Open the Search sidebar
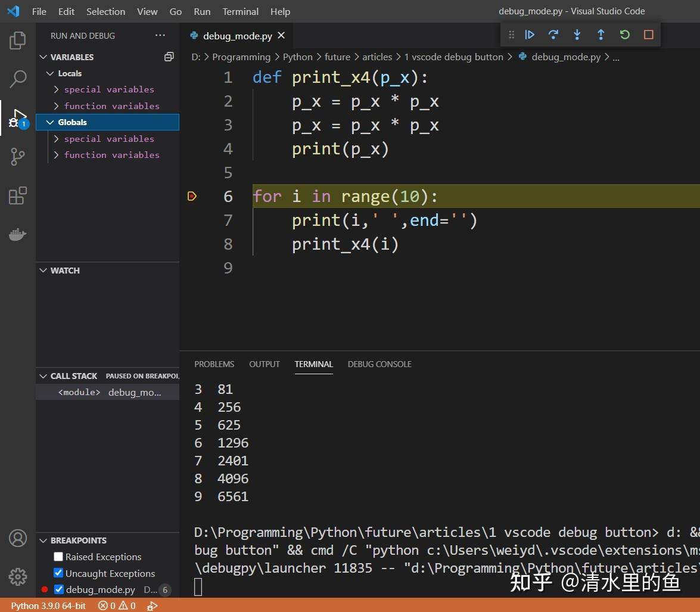 point(17,79)
